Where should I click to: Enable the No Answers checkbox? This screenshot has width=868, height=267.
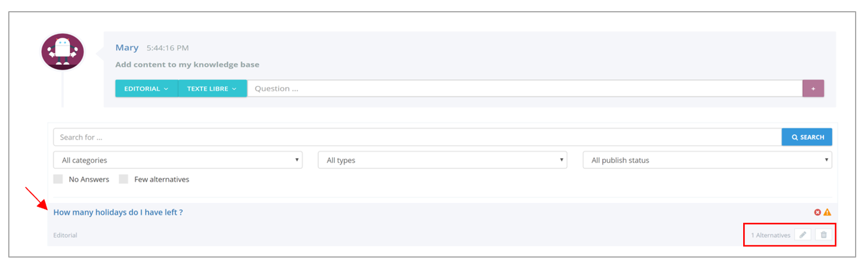[x=58, y=179]
